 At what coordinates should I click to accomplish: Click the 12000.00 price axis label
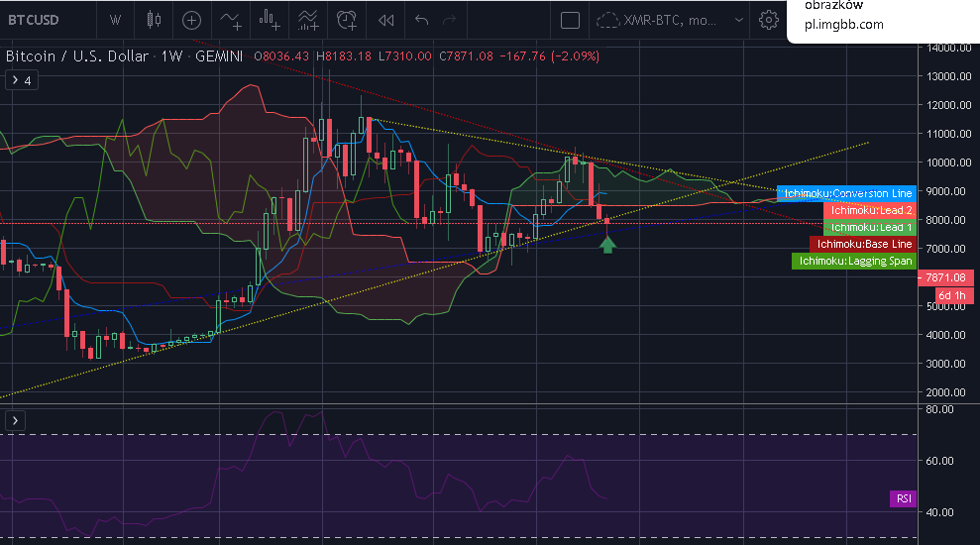[948, 105]
